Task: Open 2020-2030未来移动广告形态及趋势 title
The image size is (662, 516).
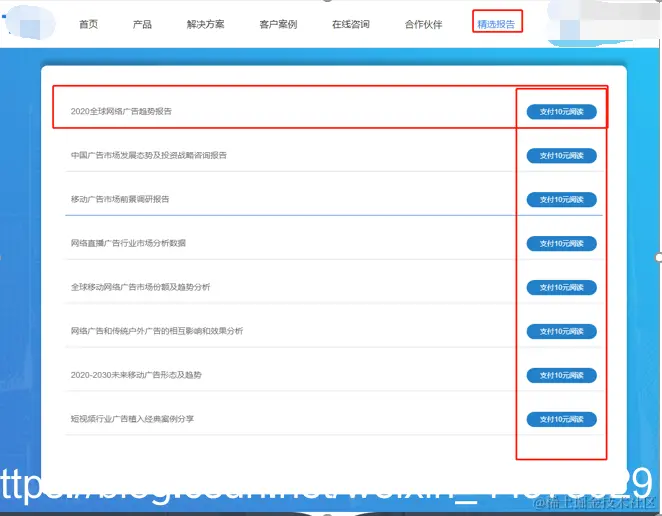Action: pyautogui.click(x=136, y=375)
